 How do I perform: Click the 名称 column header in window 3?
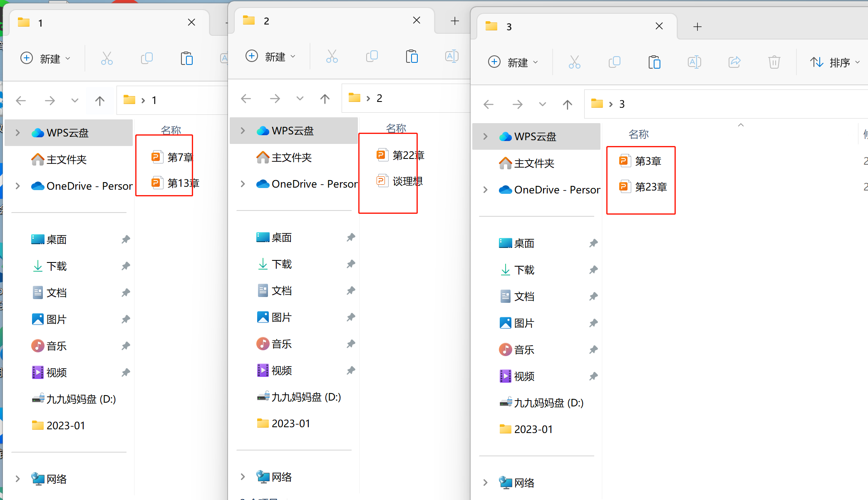pyautogui.click(x=638, y=134)
